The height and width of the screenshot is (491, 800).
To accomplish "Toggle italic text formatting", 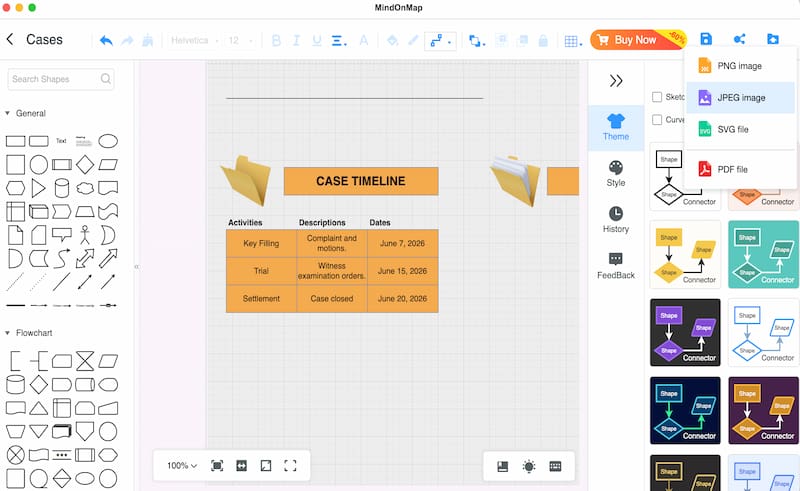I will click(296, 40).
